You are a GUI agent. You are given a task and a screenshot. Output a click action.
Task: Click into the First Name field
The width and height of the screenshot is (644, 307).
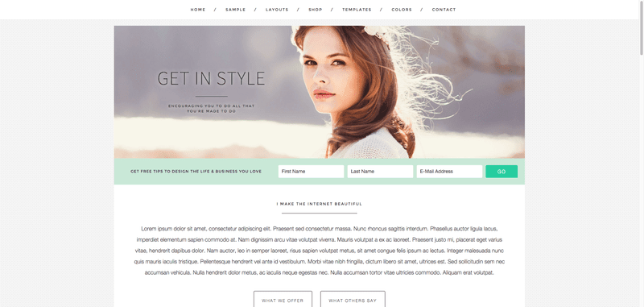(x=311, y=172)
